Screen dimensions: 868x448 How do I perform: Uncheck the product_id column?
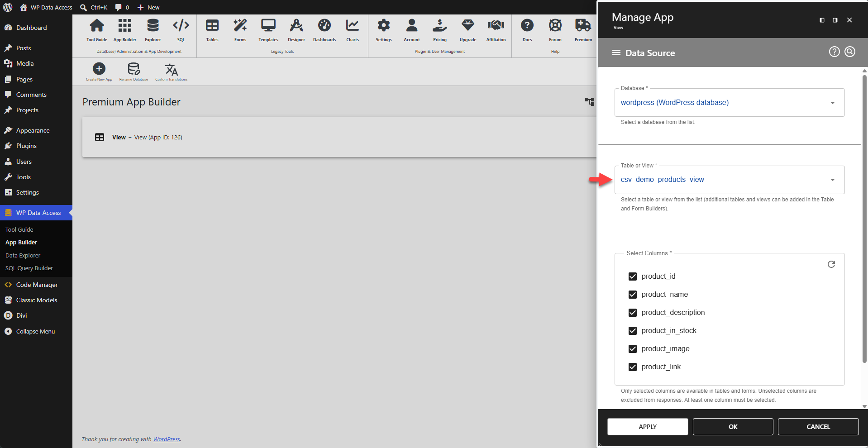pos(633,276)
